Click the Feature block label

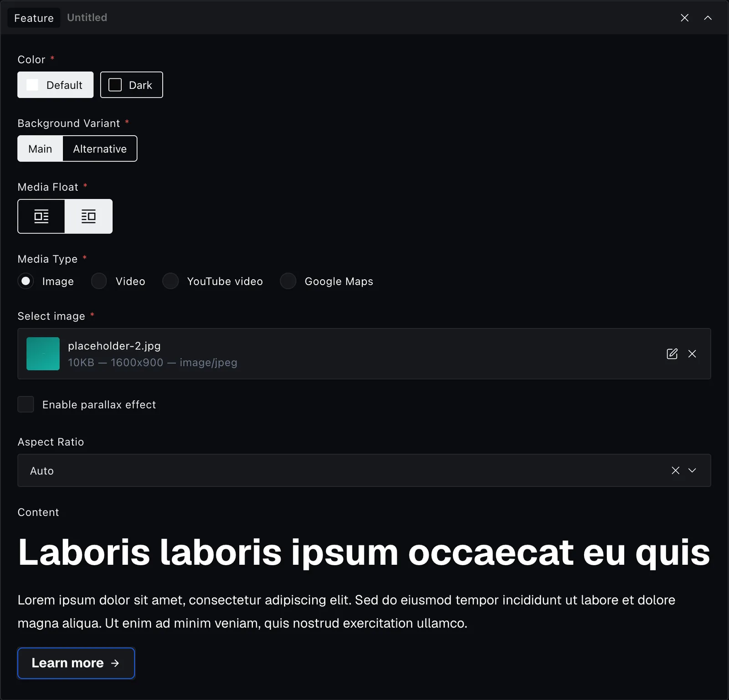(34, 18)
